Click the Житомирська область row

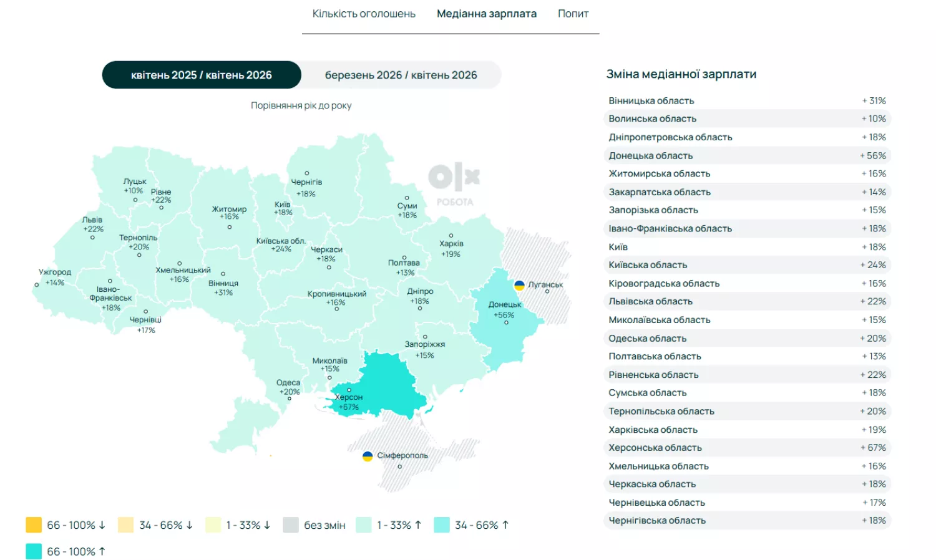pyautogui.click(x=747, y=173)
